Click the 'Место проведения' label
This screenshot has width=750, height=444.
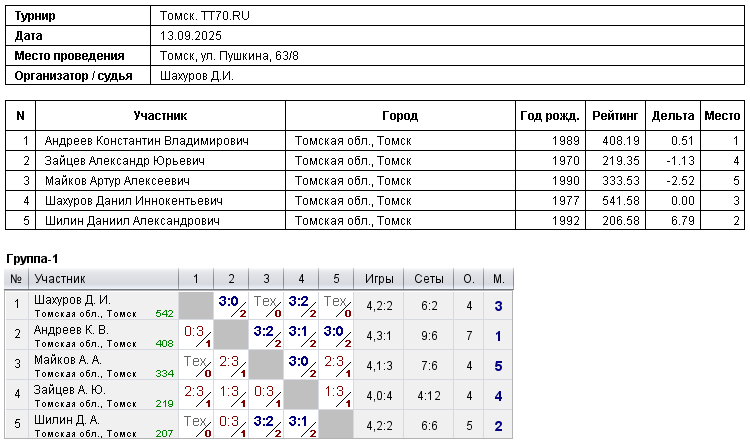[x=69, y=56]
